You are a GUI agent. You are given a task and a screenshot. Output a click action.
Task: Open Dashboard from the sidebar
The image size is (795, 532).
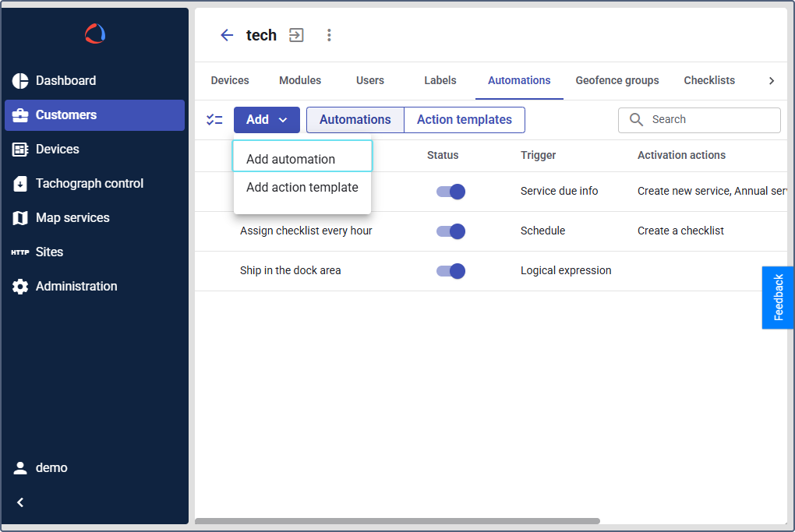coord(65,80)
